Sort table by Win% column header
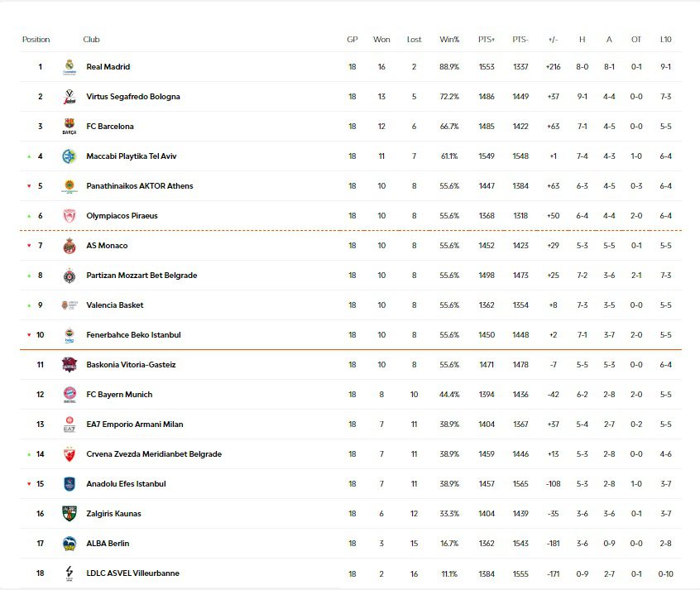The width and height of the screenshot is (700, 590). point(449,40)
